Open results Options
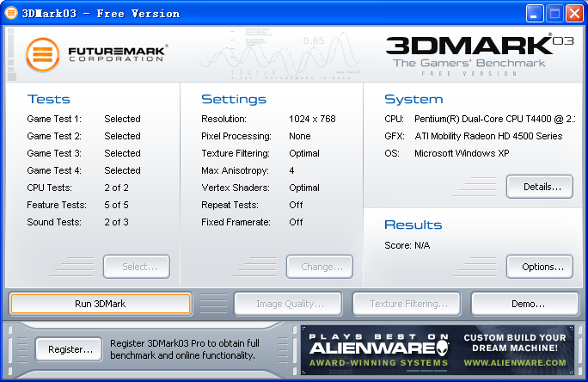The image size is (588, 382). (x=539, y=267)
